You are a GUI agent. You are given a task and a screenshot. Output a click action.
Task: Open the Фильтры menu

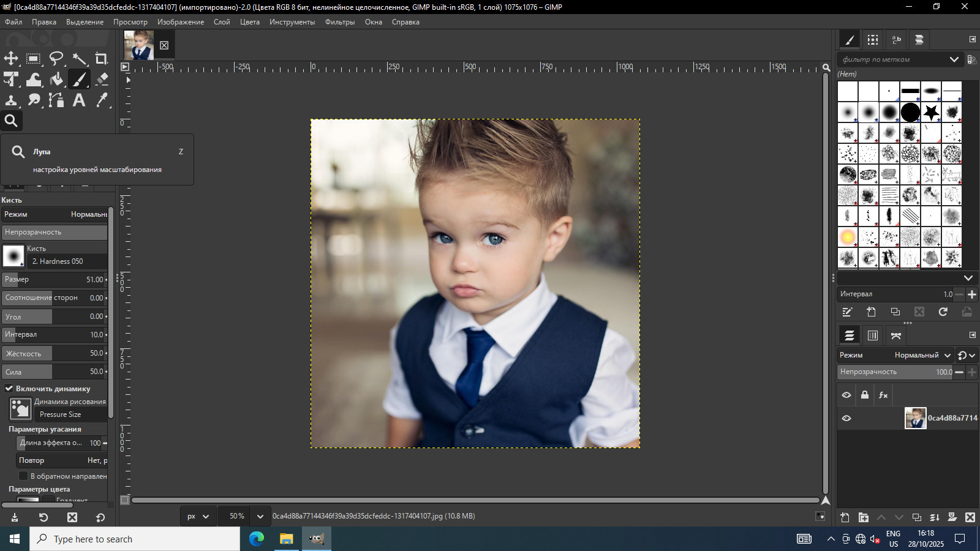pos(339,22)
